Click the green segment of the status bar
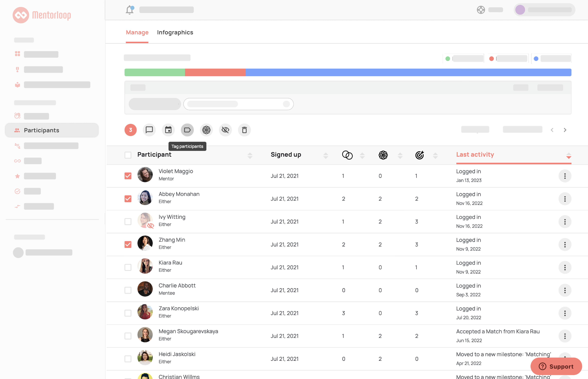588x379 pixels. pyautogui.click(x=155, y=72)
